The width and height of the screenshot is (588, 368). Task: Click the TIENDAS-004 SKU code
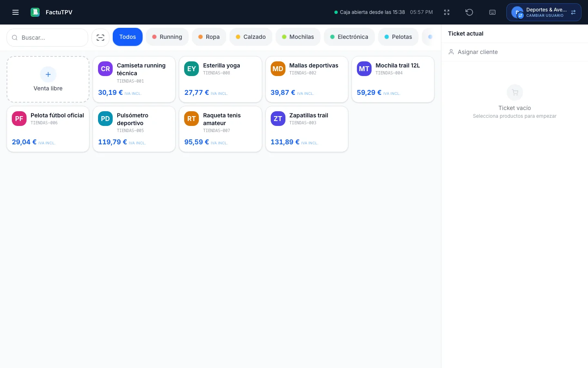coord(389,73)
